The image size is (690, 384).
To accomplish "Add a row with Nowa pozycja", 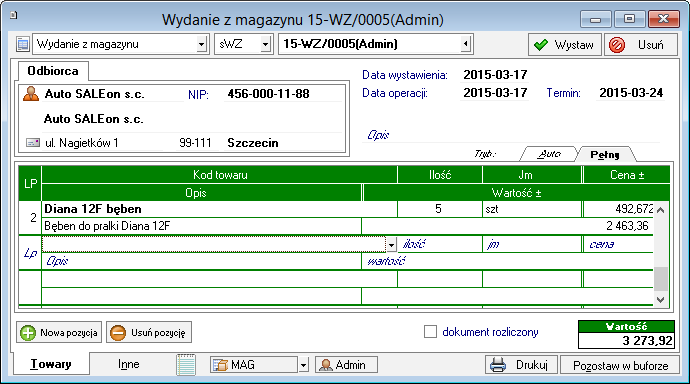I will [x=59, y=333].
